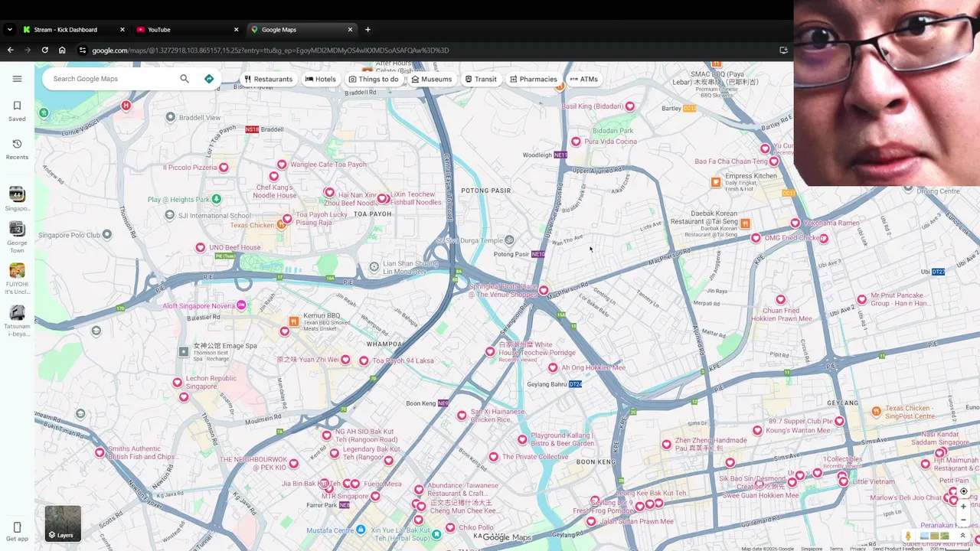980x551 pixels.
Task: Filter the map by Restaurants
Action: pos(269,79)
